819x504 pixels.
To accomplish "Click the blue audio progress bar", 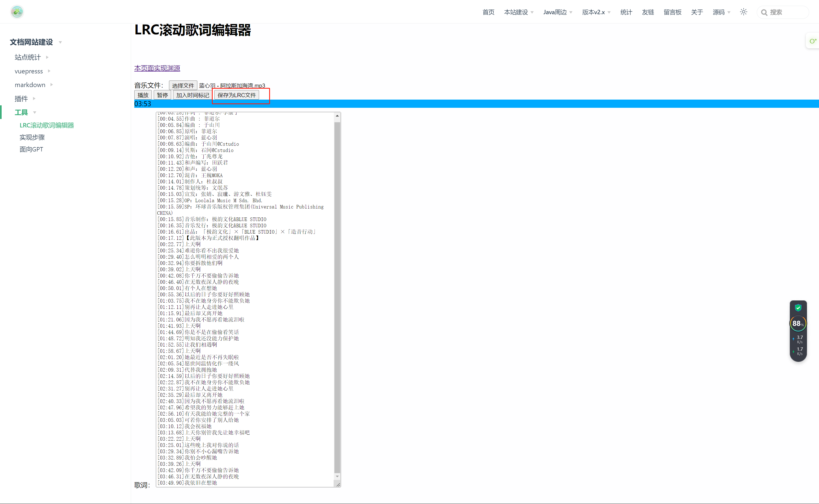I will pyautogui.click(x=467, y=104).
